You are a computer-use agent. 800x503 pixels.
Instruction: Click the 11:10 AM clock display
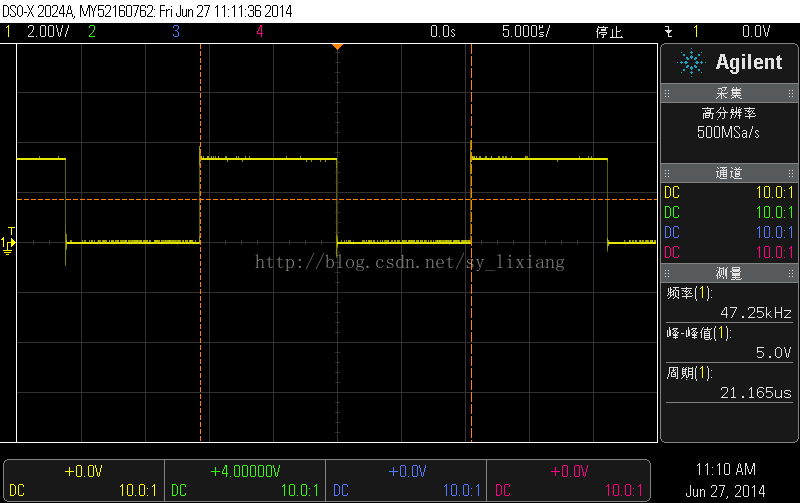(726, 469)
